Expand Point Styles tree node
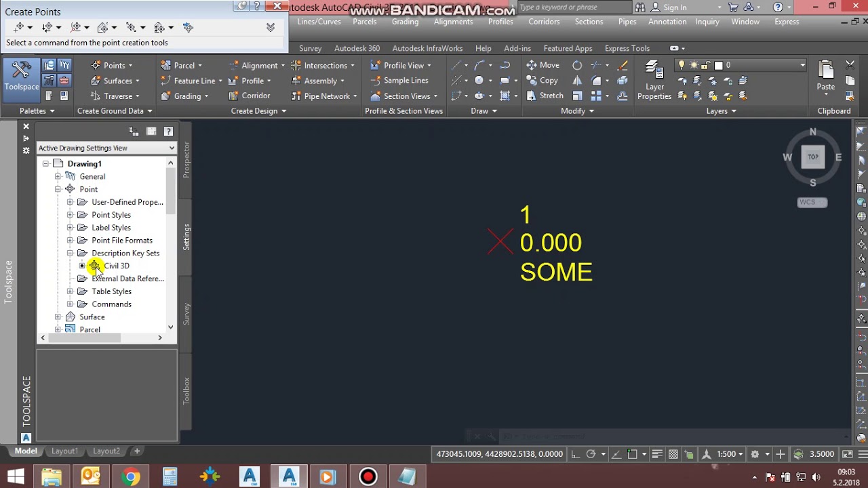Screen dimensions: 868x488 click(x=70, y=215)
